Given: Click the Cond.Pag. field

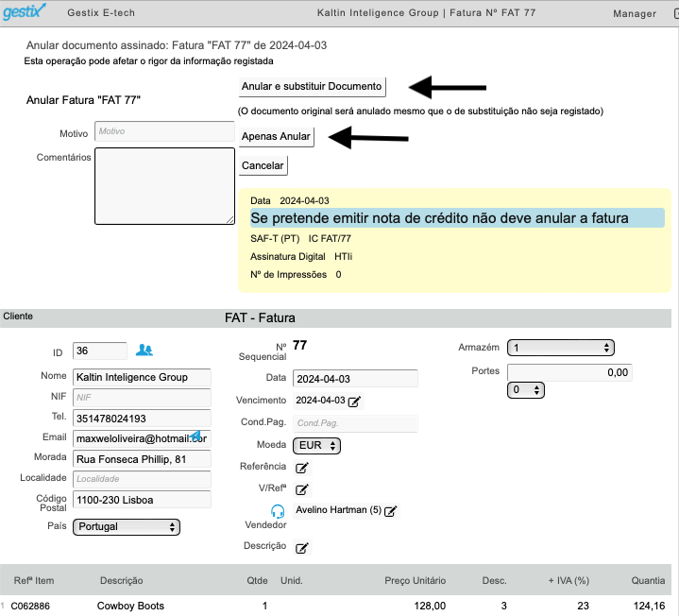Looking at the screenshot, I should (x=355, y=423).
